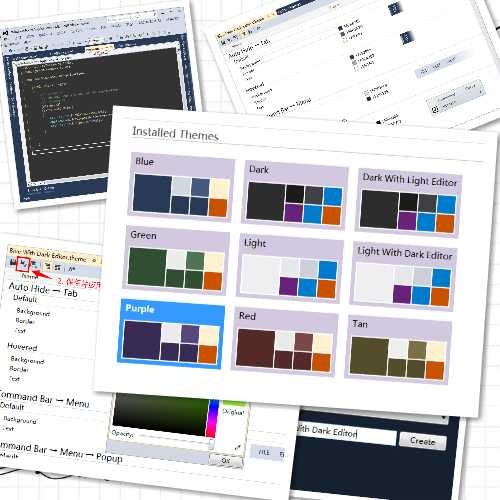This screenshot has width=500, height=500.
Task: Select the Light theme tile
Action: tap(289, 268)
